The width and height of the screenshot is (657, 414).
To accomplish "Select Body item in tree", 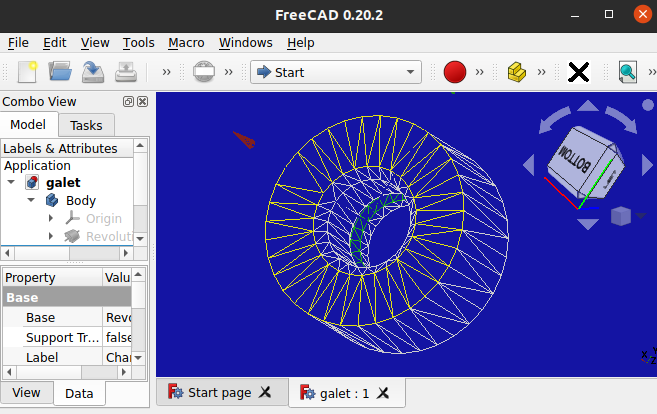I will tap(81, 201).
